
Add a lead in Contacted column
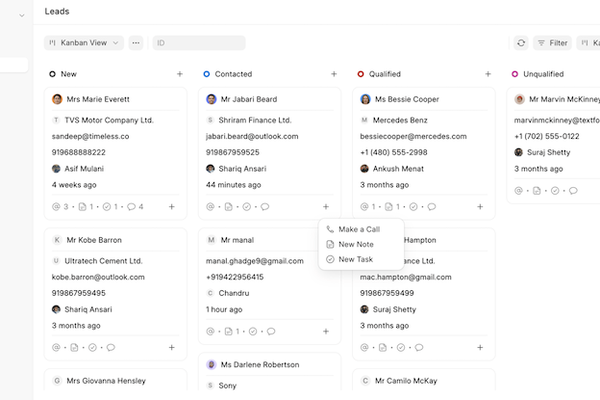pos(334,74)
